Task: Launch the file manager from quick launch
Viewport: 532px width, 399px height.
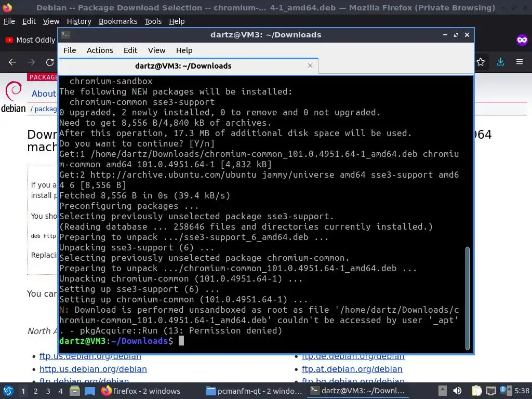Action: (75, 391)
